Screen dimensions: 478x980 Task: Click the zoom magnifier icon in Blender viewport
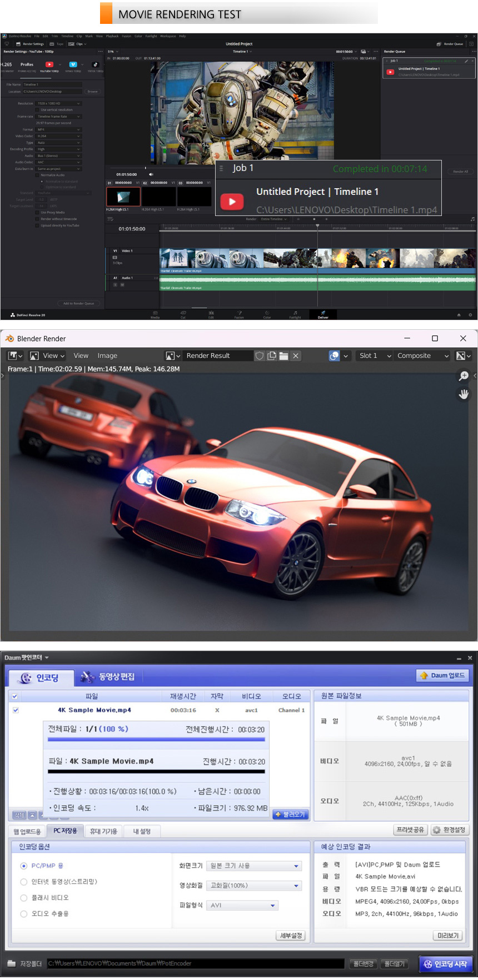coord(464,376)
